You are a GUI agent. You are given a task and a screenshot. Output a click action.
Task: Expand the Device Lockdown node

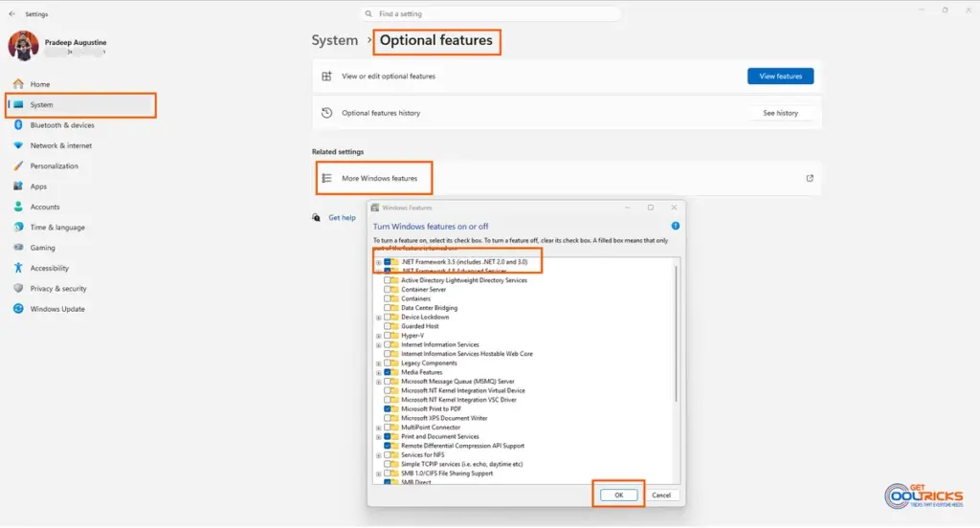click(379, 318)
